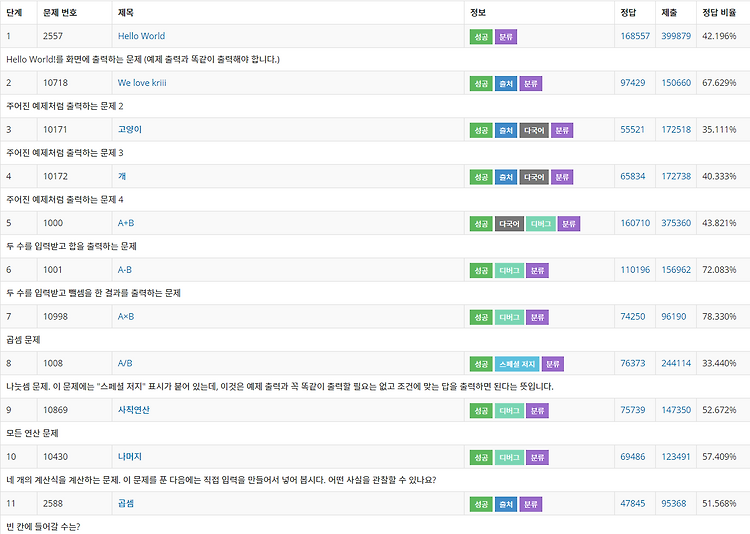The height and width of the screenshot is (534, 750).
Task: Open correct-answer count 110196 link
Action: [x=635, y=270]
